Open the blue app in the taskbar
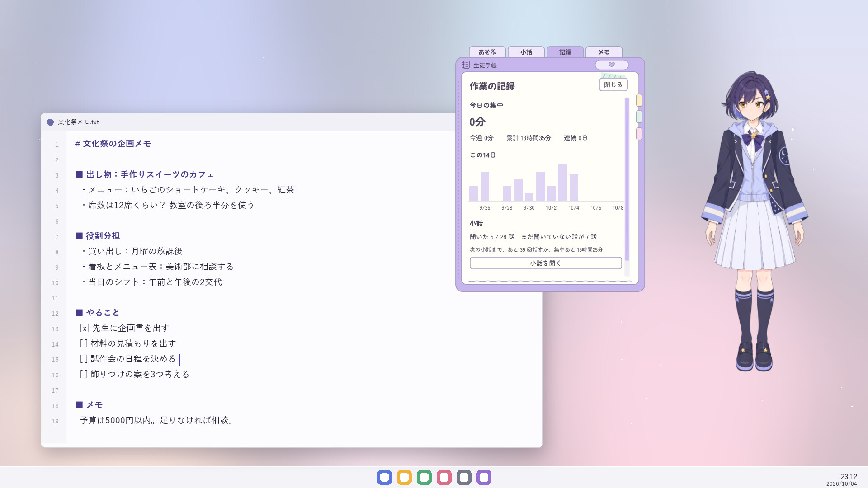 384,477
